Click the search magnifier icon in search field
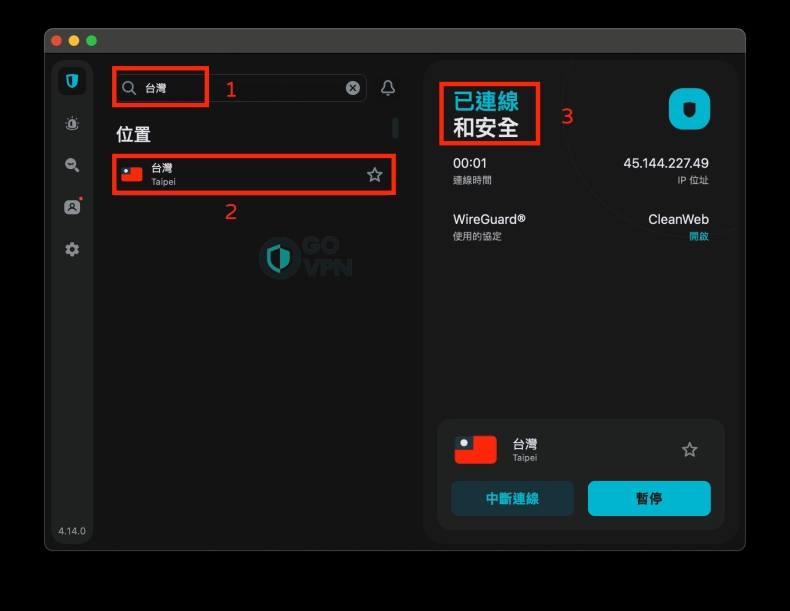The height and width of the screenshot is (611, 790). click(x=129, y=88)
